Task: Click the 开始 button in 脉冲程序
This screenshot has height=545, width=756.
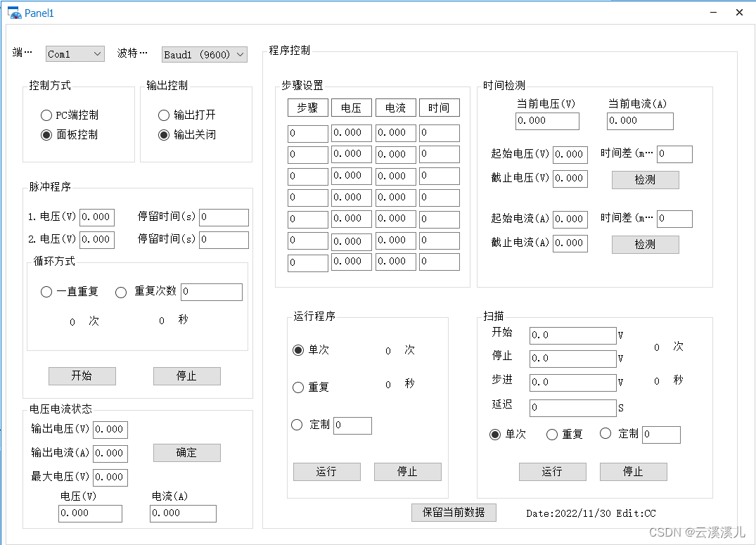Action: [82, 376]
